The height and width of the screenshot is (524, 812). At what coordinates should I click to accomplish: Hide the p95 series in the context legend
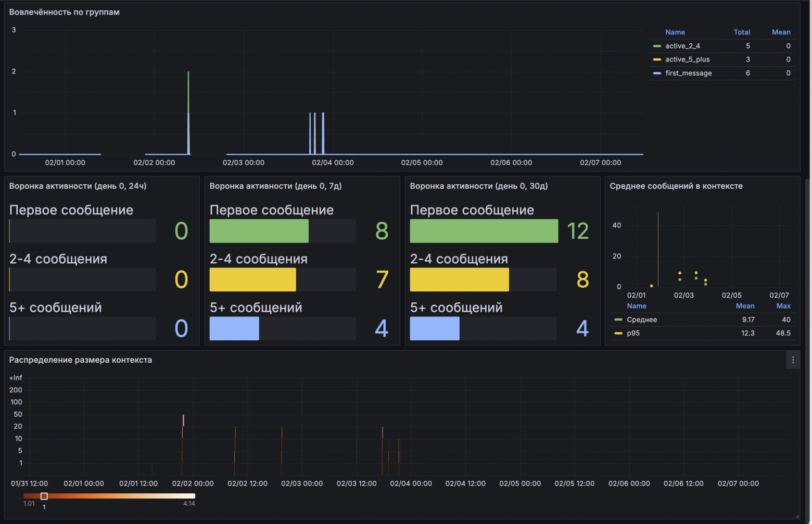click(632, 333)
